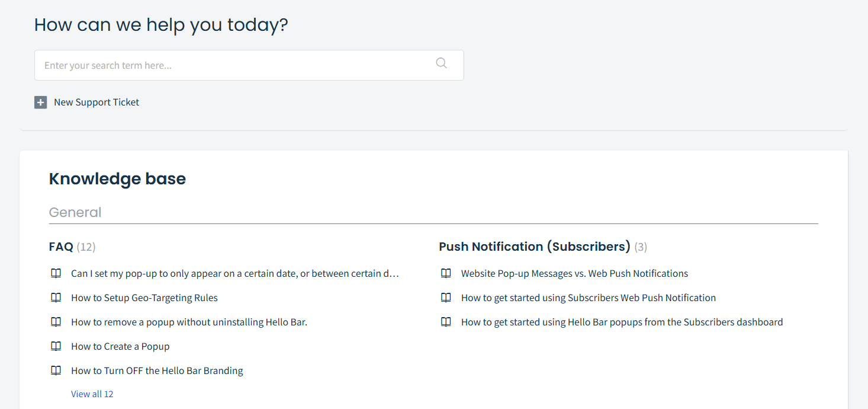This screenshot has height=409, width=868.
Task: Click book icon beside How to Create a Popup
Action: 56,346
